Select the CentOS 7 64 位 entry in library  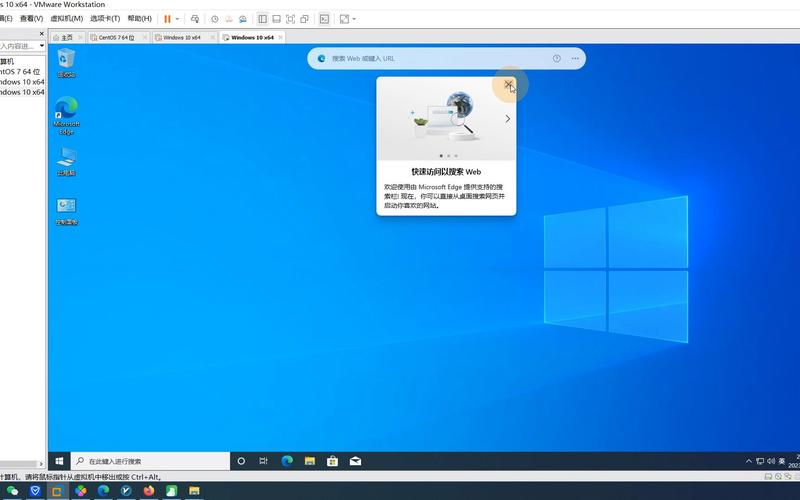click(20, 71)
